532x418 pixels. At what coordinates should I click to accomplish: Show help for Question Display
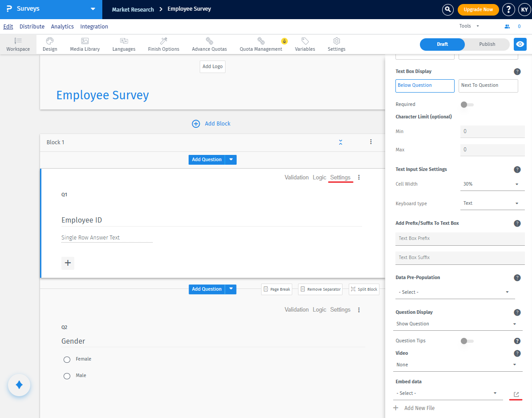517,313
